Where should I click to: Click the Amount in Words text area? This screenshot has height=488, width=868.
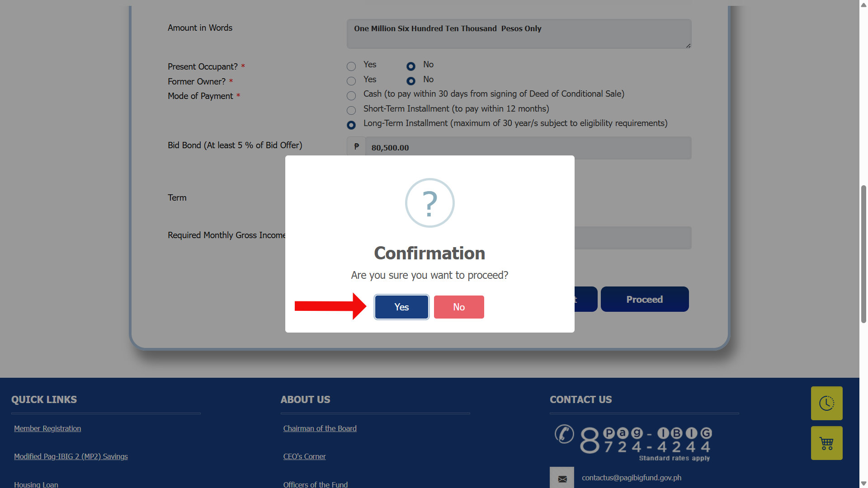click(x=519, y=34)
